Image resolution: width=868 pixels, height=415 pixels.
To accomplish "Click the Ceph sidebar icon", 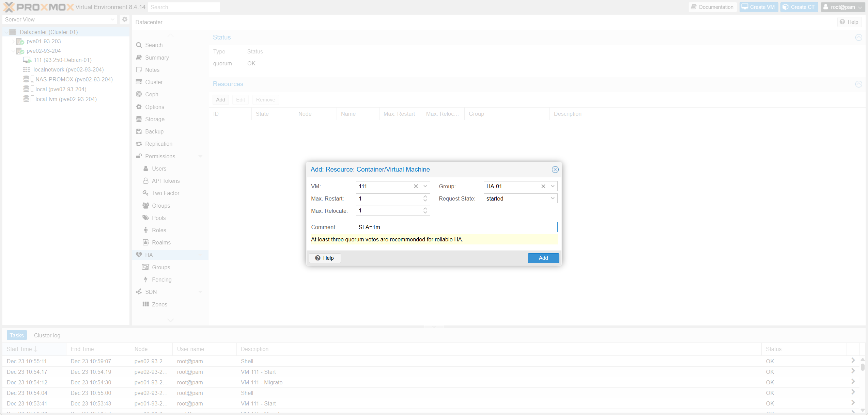I will [x=139, y=94].
